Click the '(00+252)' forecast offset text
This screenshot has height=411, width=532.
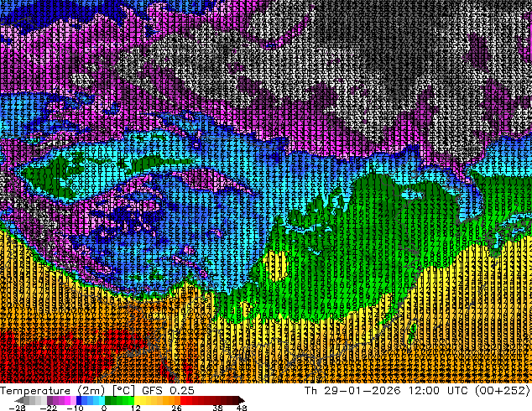click(x=502, y=391)
